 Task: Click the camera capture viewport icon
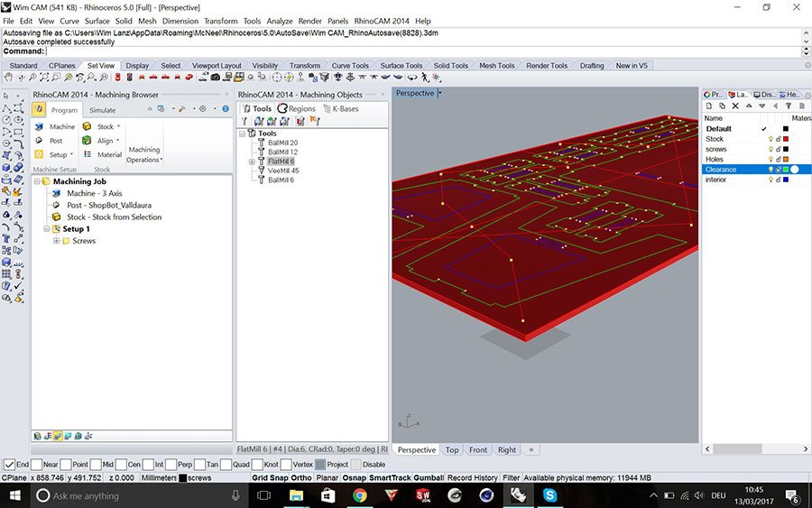[215, 78]
